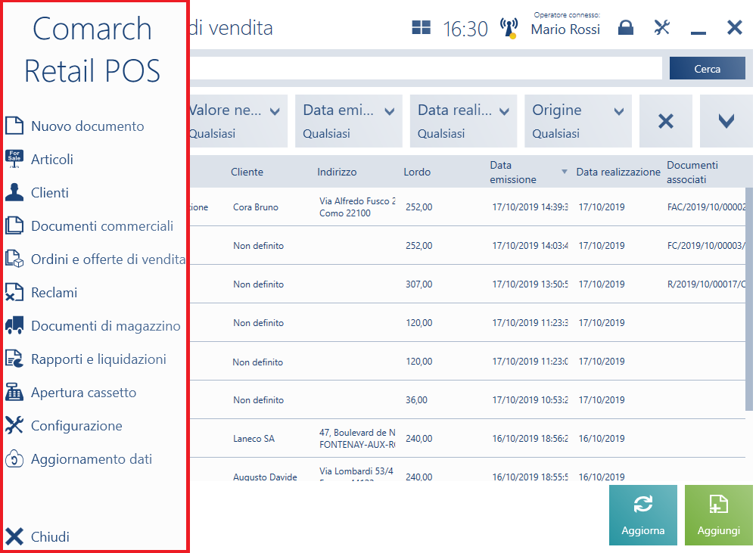Expand the Data emissione filter dropdown

pos(349,121)
